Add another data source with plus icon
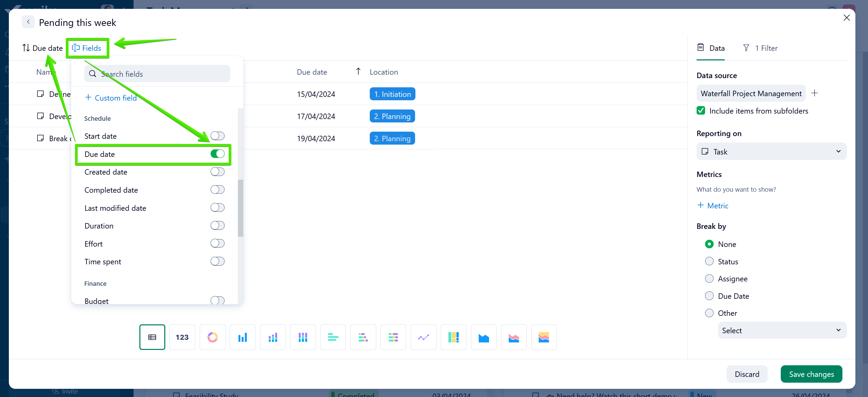 [x=814, y=93]
